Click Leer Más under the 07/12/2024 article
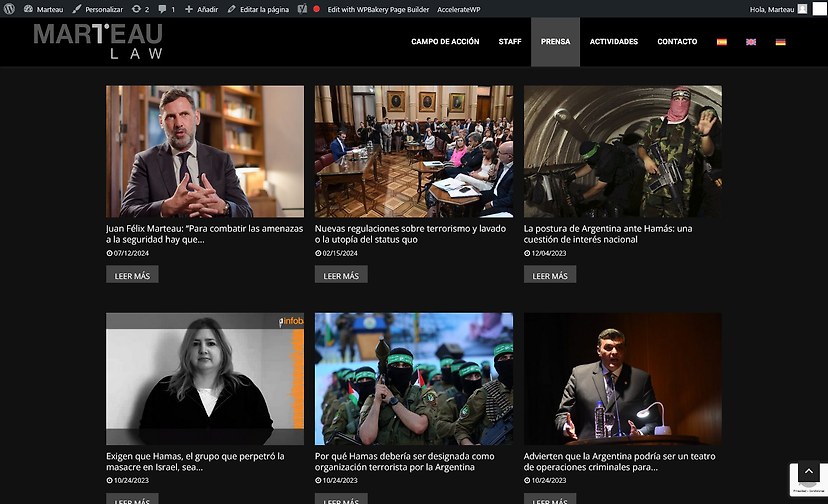828x504 pixels. 132,275
